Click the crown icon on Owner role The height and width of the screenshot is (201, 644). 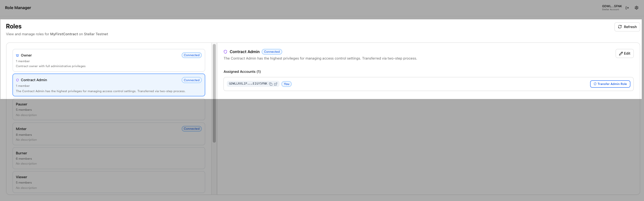17,55
